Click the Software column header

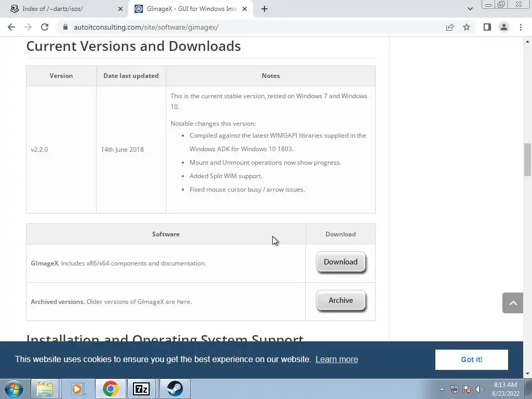(166, 234)
